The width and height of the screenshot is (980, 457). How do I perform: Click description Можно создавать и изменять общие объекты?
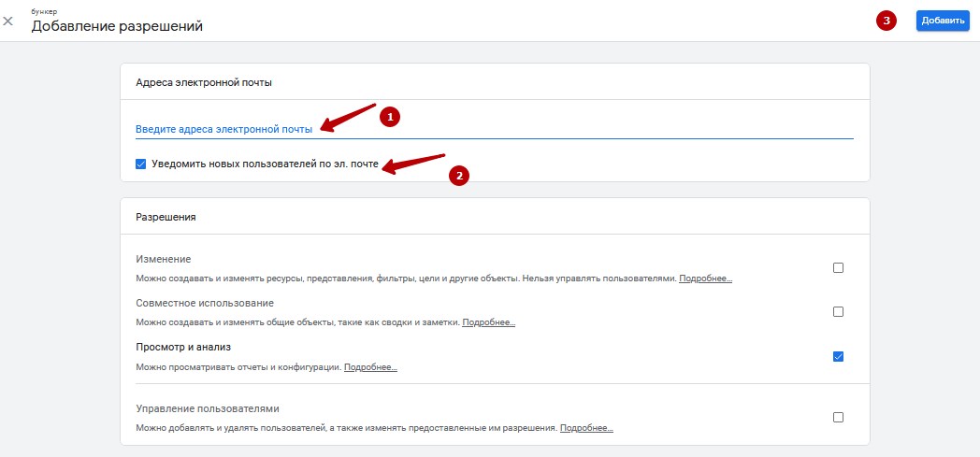tap(298, 322)
